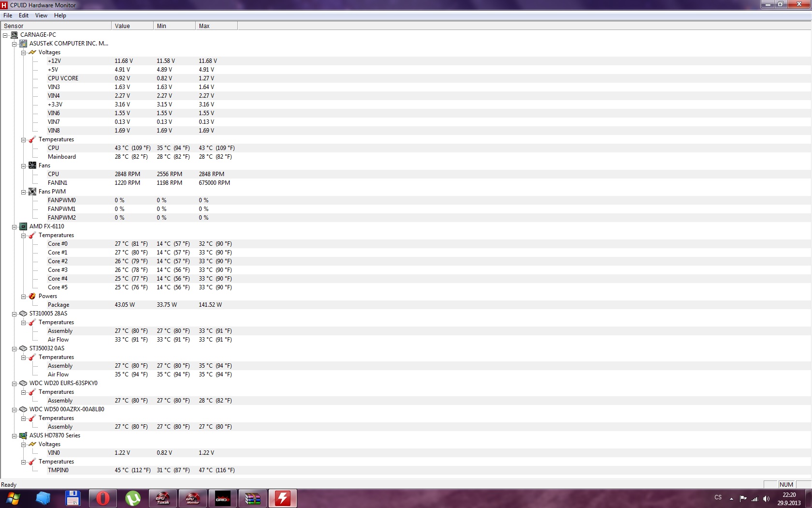
Task: Click the ASUS HD7870 graphics card icon
Action: (x=23, y=435)
